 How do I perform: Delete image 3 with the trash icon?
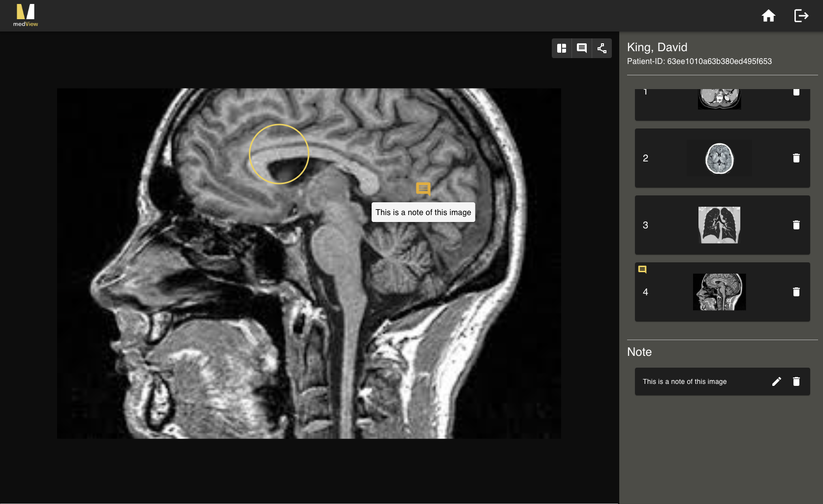click(796, 225)
